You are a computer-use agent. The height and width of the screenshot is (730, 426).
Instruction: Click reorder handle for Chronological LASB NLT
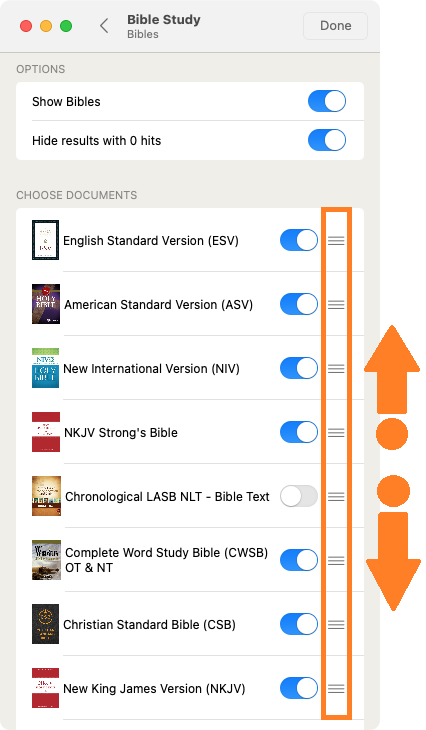pos(336,497)
